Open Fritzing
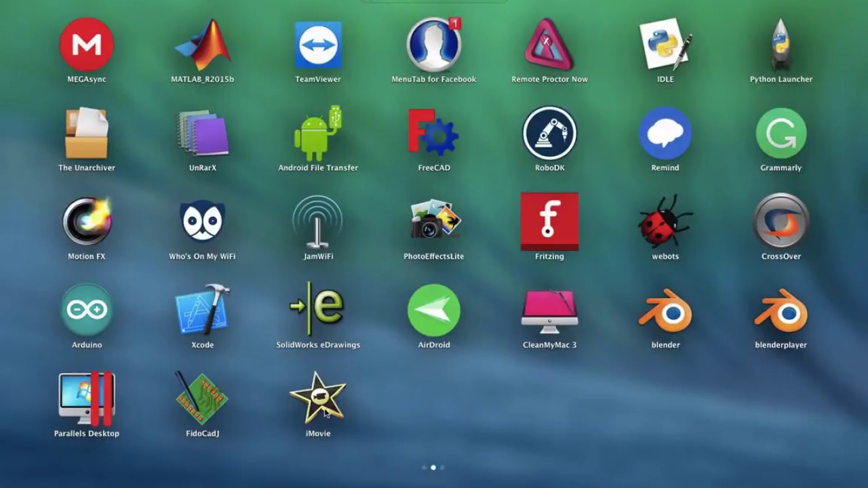This screenshot has height=488, width=868. tap(549, 222)
